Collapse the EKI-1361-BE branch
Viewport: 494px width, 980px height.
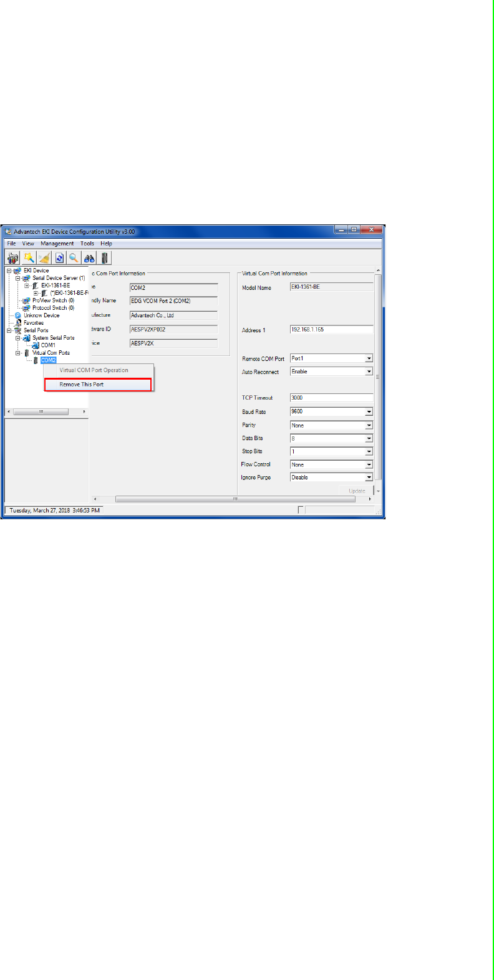[x=27, y=286]
